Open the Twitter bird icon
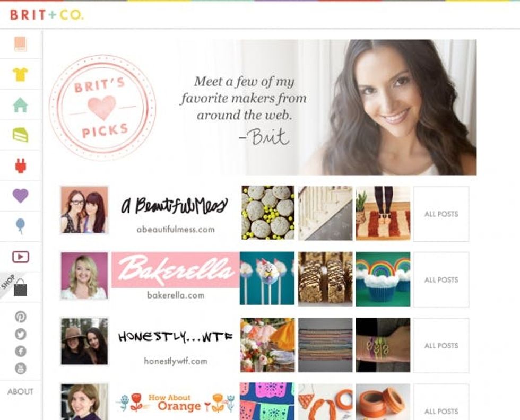Image resolution: width=520 pixels, height=420 pixels. coord(21,334)
